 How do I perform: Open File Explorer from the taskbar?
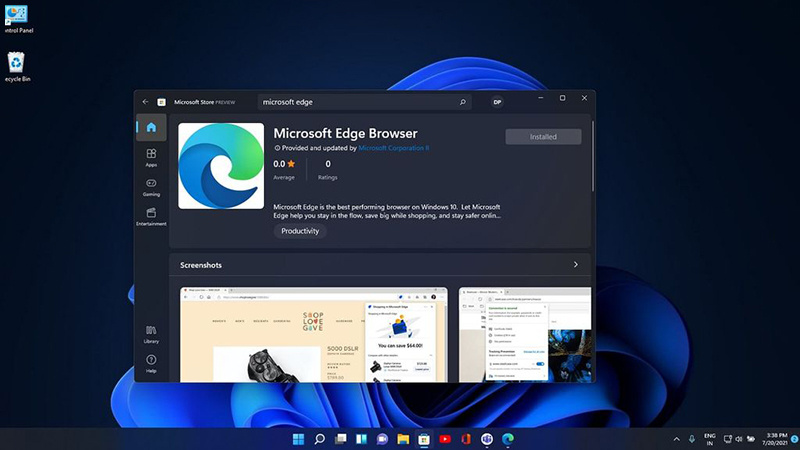coord(403,439)
